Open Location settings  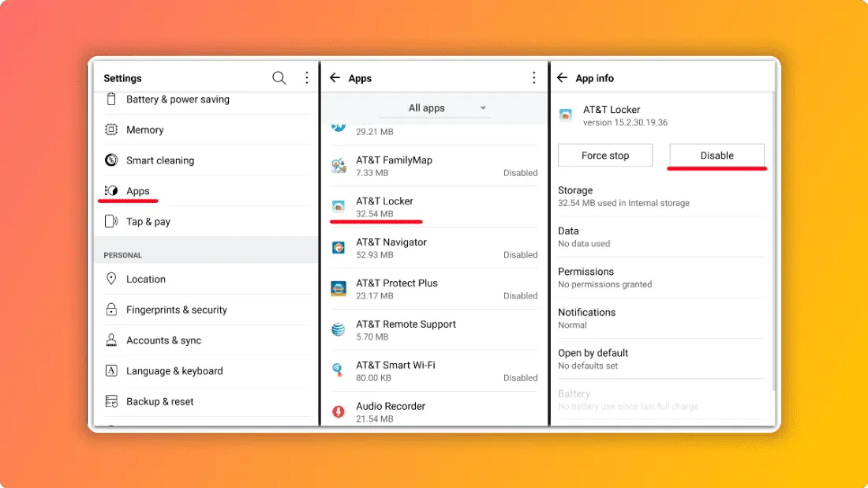pos(207,279)
